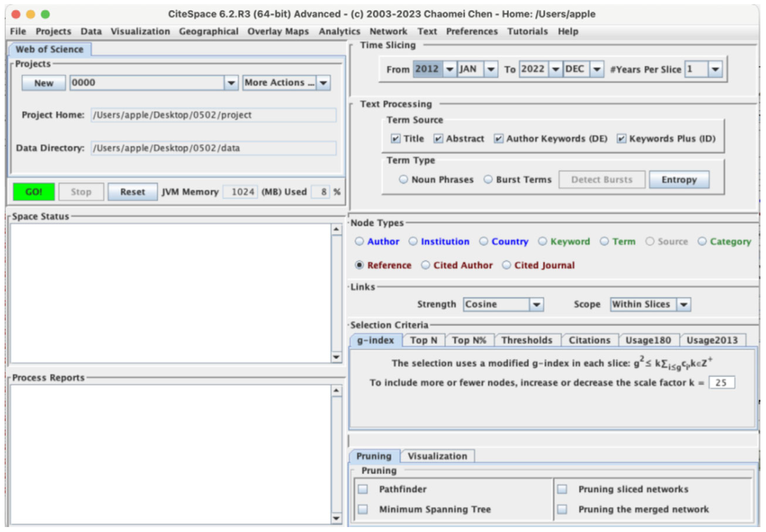The image size is (766, 532).
Task: Enable Pathfinder pruning checkbox
Action: coord(363,489)
